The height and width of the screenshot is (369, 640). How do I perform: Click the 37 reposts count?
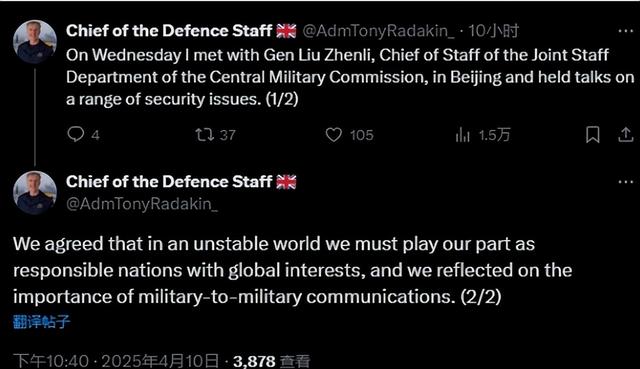227,135
